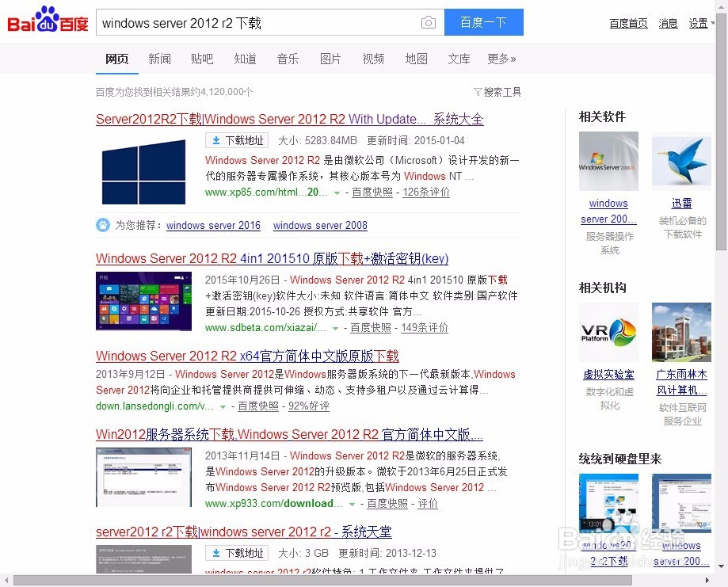This screenshot has width=728, height=587.
Task: Open 广东雨林木风计算机 organization link
Action: [x=681, y=382]
